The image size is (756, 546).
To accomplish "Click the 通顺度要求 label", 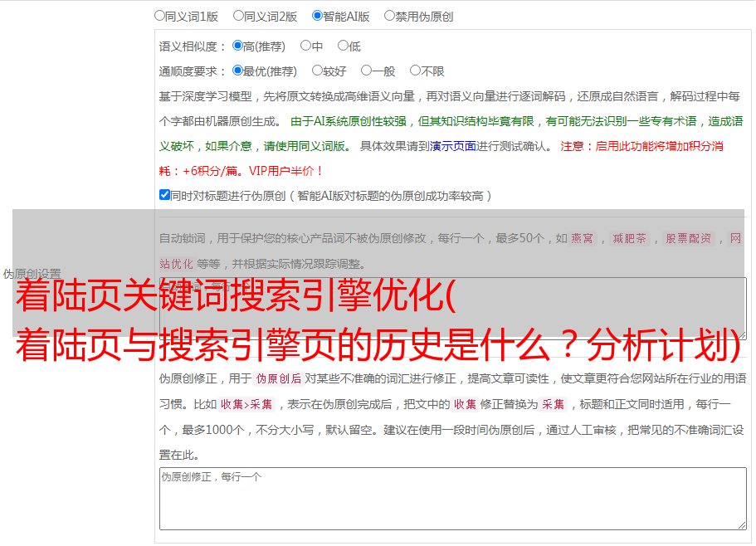I will click(193, 71).
